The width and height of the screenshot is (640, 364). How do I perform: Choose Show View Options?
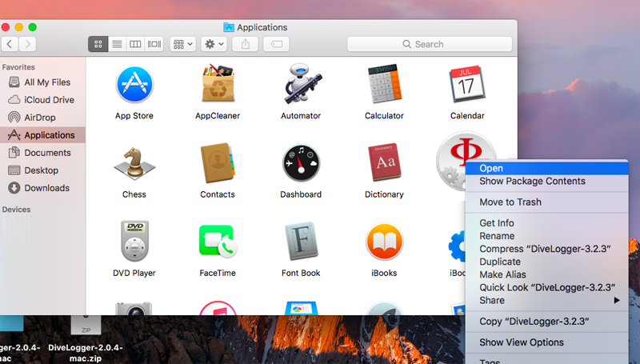[x=546, y=342]
